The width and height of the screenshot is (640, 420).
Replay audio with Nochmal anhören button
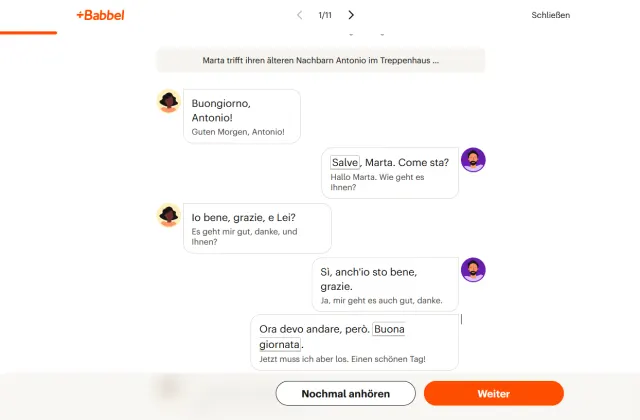click(x=345, y=393)
